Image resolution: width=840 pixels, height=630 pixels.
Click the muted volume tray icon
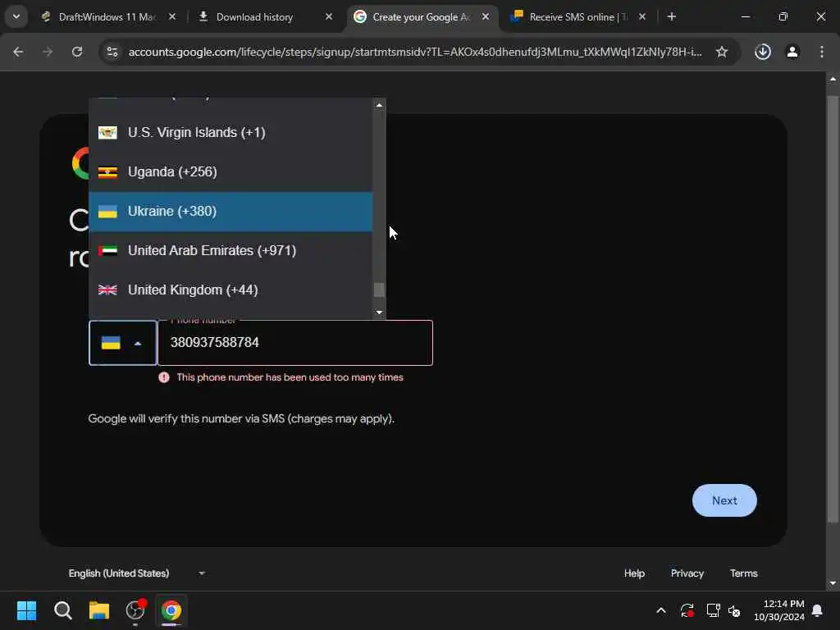tap(734, 610)
